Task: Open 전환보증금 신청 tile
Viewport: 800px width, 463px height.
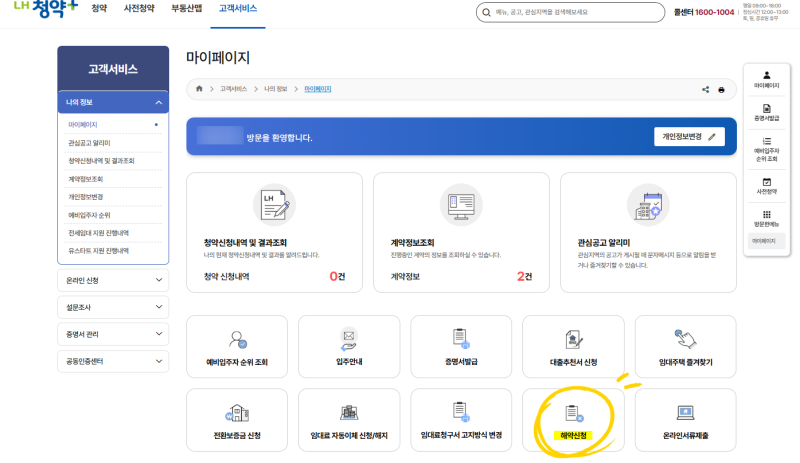Action: click(x=237, y=420)
